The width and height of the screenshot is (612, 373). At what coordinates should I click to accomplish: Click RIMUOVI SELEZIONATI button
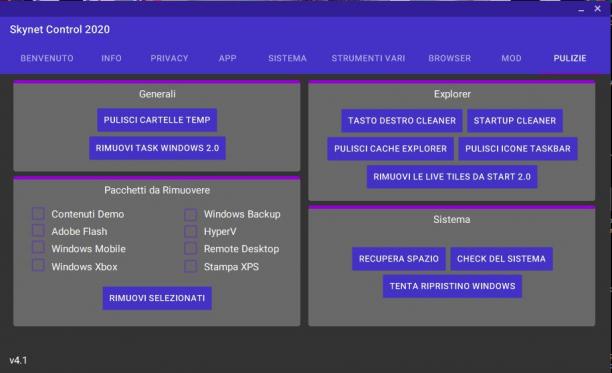[x=157, y=298]
